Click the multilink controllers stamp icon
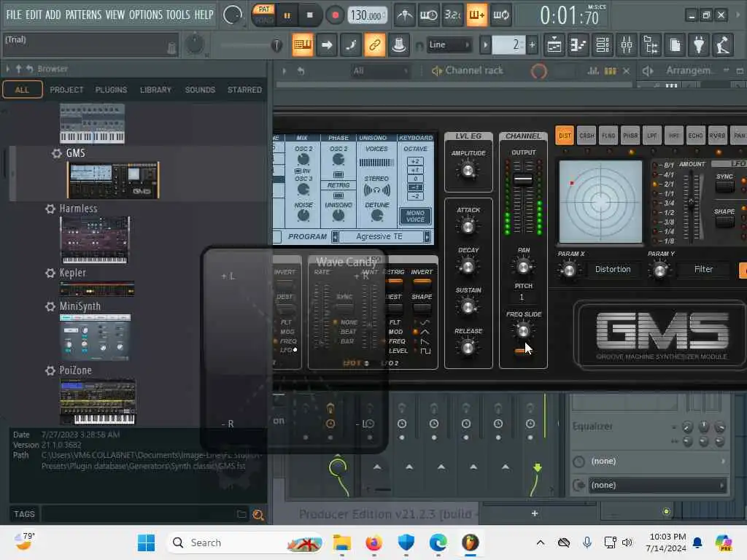 (399, 45)
